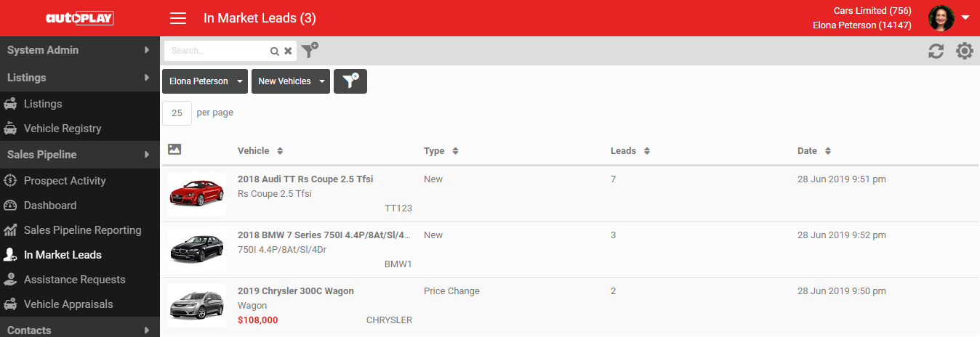Add filter via funnel icon beside search
This screenshot has height=337, width=980.
click(310, 50)
